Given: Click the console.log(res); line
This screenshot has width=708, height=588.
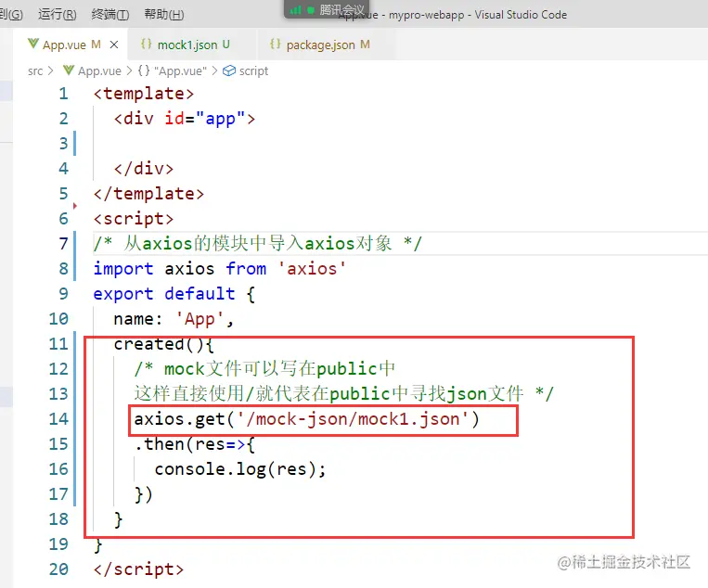Looking at the screenshot, I should coord(239,469).
